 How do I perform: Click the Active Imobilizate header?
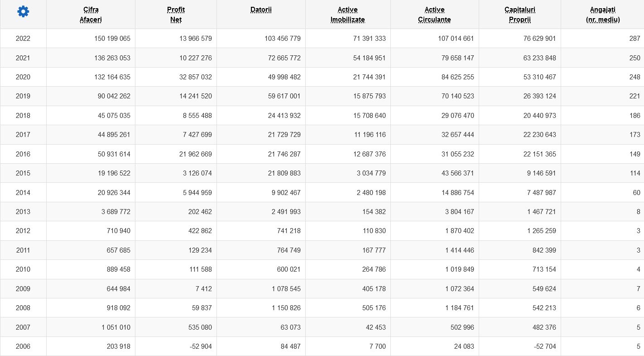tap(348, 15)
